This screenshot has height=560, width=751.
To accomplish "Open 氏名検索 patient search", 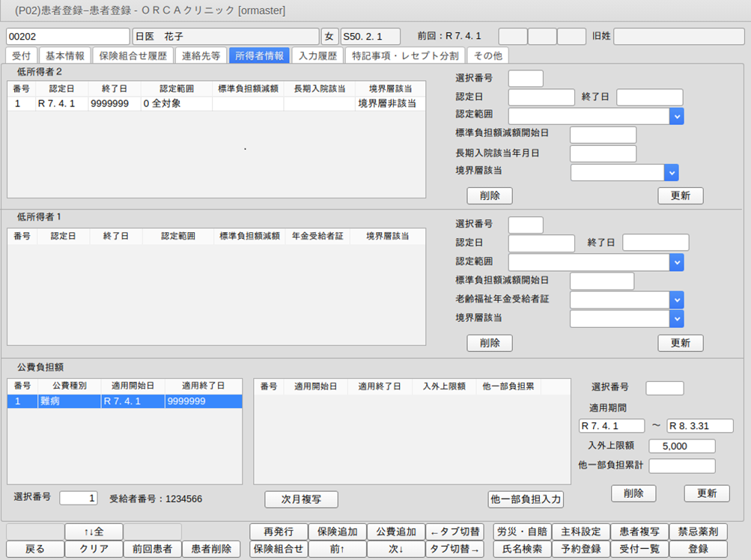I will click(x=522, y=549).
